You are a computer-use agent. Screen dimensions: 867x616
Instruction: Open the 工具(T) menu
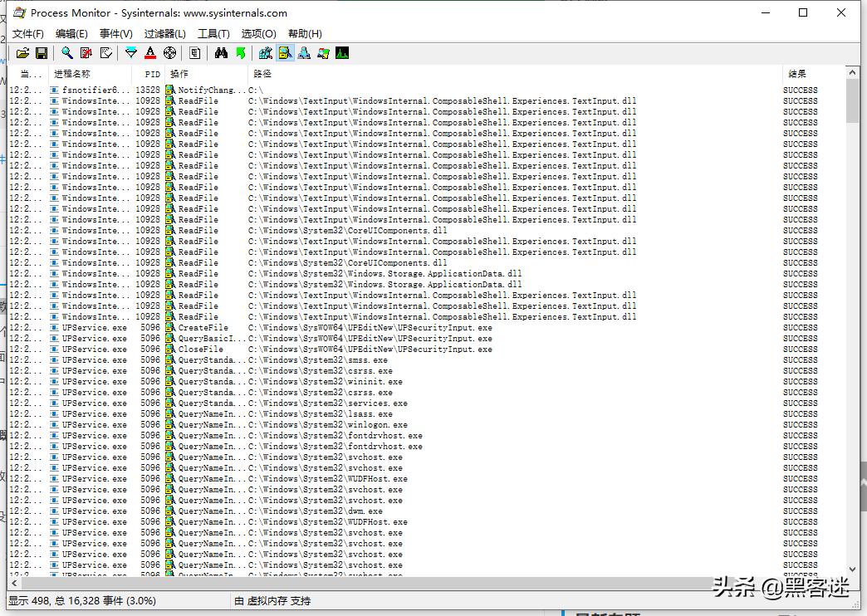213,34
